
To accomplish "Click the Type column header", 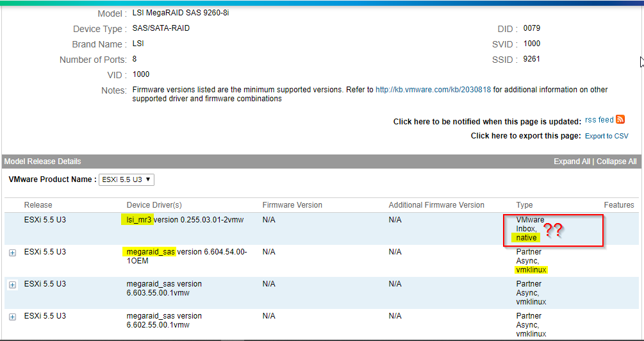I will pos(524,205).
